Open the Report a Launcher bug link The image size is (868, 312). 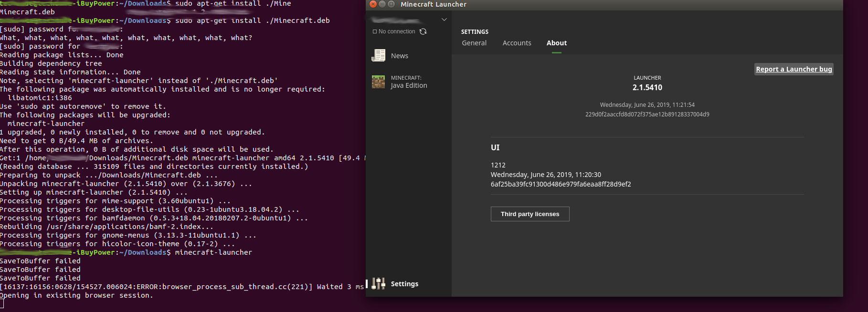(x=794, y=69)
